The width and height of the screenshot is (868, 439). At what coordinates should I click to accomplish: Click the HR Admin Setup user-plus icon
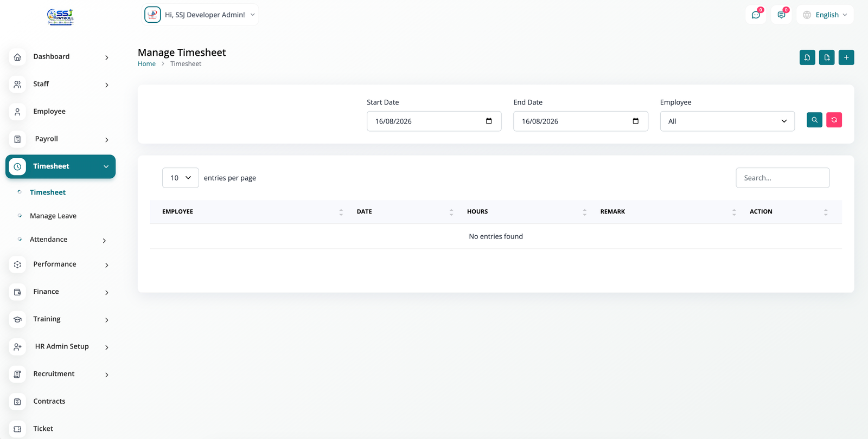click(17, 347)
